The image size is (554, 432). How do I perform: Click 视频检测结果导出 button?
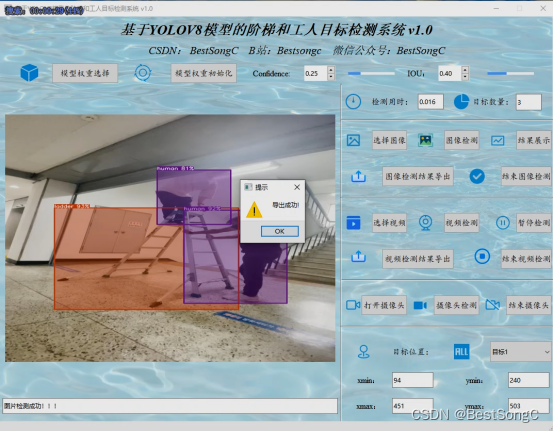point(418,259)
